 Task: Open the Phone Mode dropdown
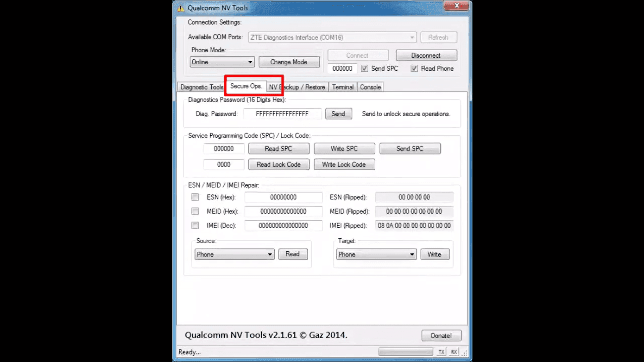[x=222, y=62]
